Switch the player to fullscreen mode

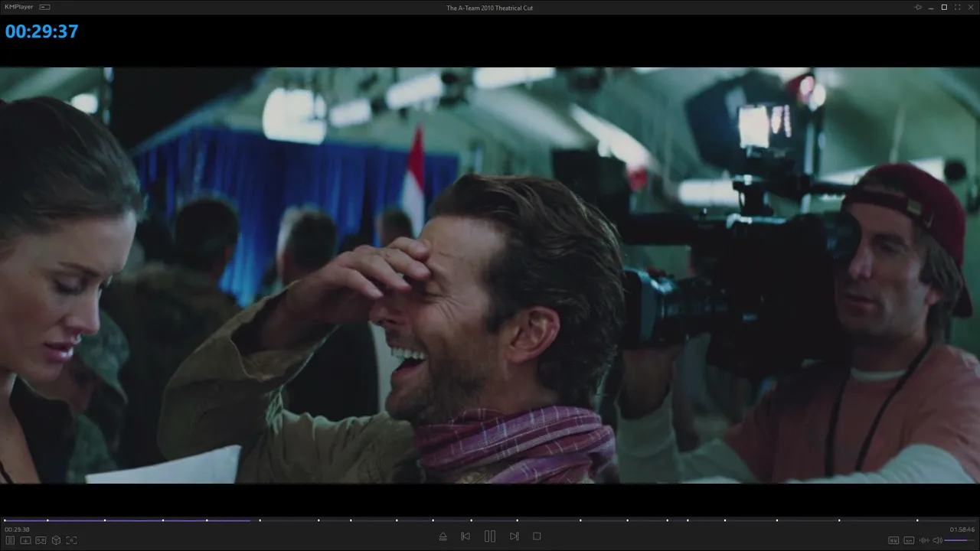[x=958, y=7]
